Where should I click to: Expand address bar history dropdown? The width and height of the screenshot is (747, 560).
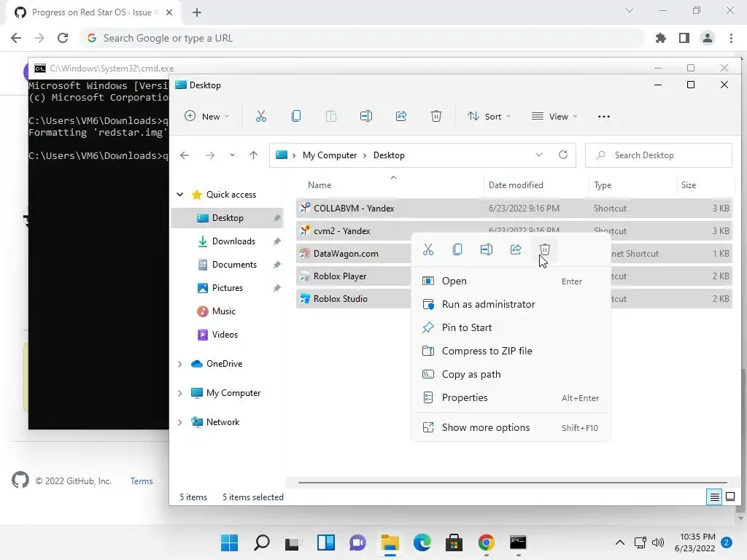coord(539,155)
